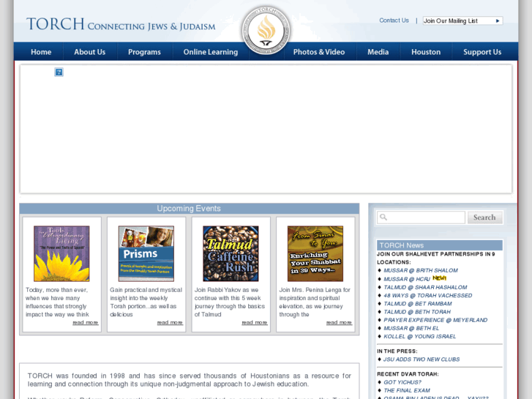Open Mussar @ Brith Shalom link

pyautogui.click(x=421, y=270)
